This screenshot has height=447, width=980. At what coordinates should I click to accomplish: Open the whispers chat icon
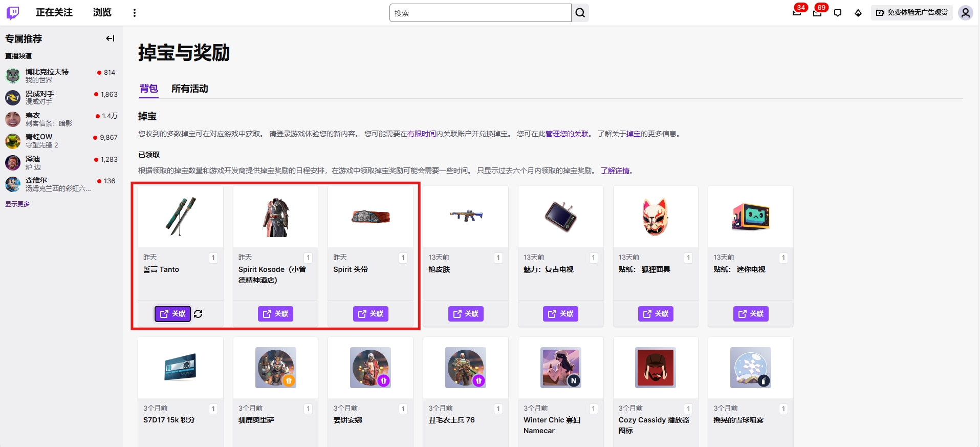click(x=838, y=13)
